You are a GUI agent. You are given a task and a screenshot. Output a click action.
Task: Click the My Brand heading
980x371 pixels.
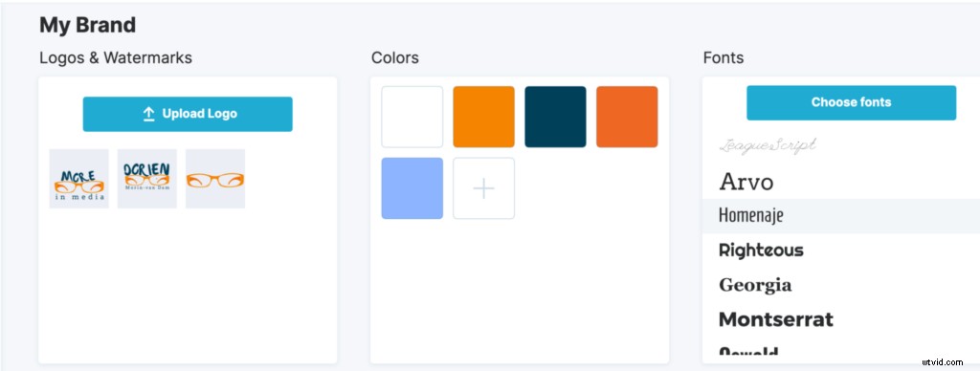tap(87, 25)
